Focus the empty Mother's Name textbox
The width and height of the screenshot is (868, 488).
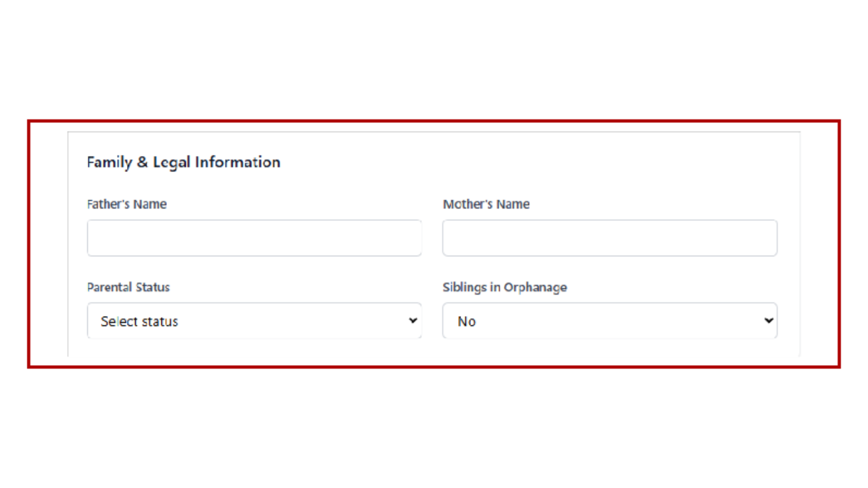click(x=609, y=238)
